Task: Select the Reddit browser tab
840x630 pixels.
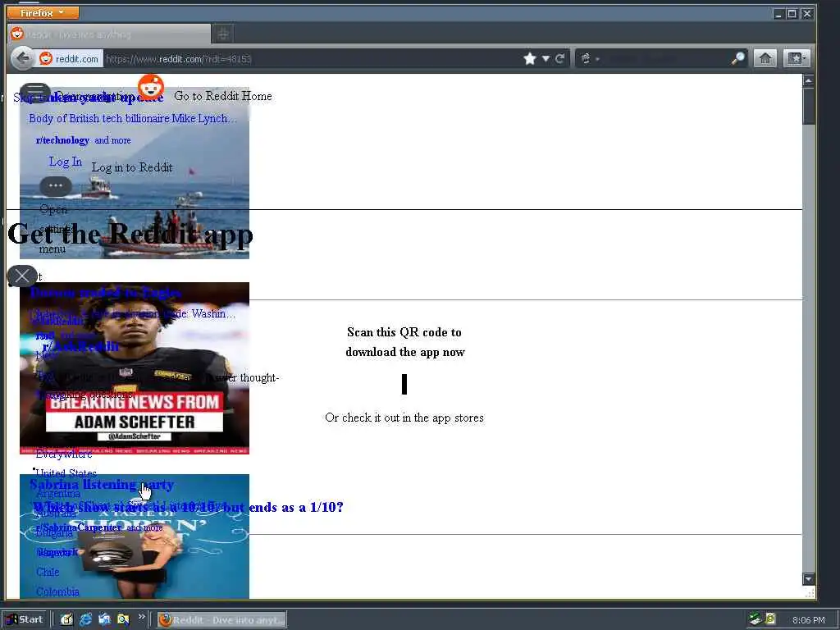Action: click(x=109, y=34)
